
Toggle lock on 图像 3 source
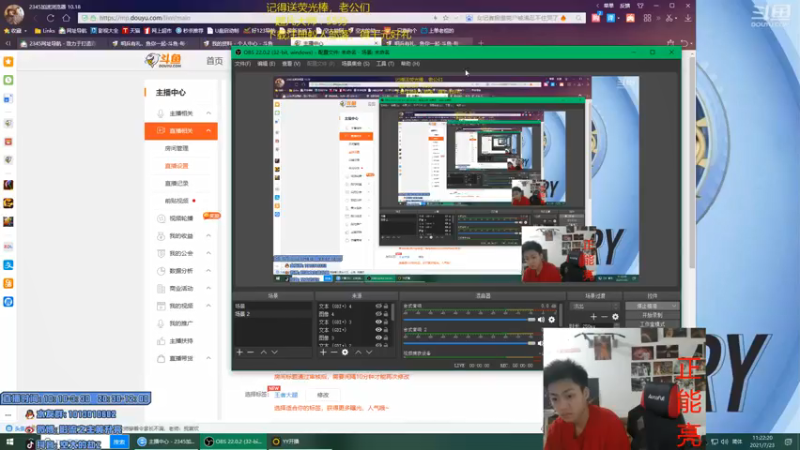click(386, 338)
